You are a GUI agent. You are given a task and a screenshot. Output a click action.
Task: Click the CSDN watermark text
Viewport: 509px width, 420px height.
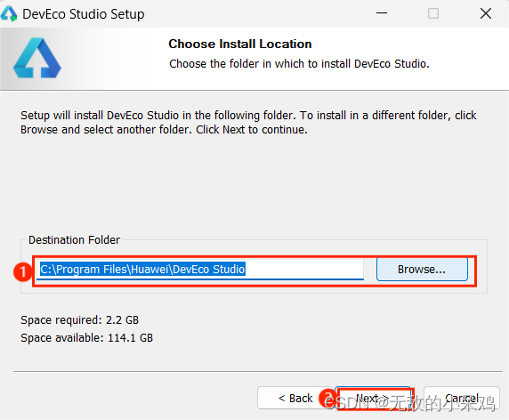409,403
